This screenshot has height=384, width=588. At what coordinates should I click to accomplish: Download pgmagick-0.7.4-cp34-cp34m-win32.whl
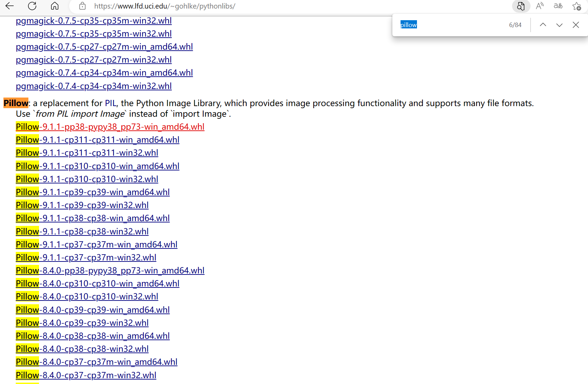94,86
